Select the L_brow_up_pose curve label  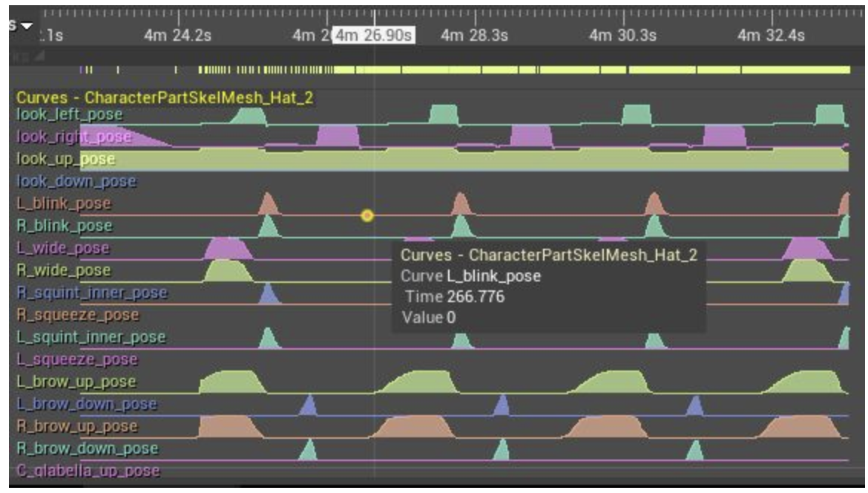[76, 382]
